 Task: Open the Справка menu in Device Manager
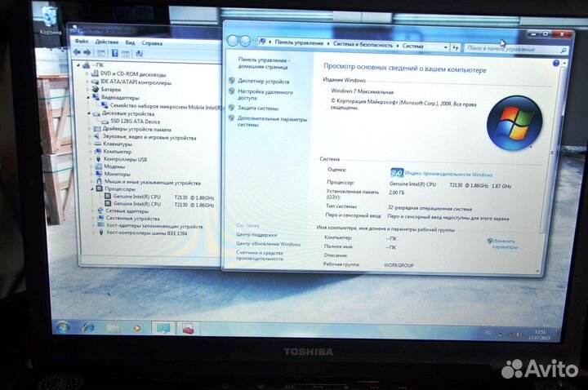[x=152, y=43]
